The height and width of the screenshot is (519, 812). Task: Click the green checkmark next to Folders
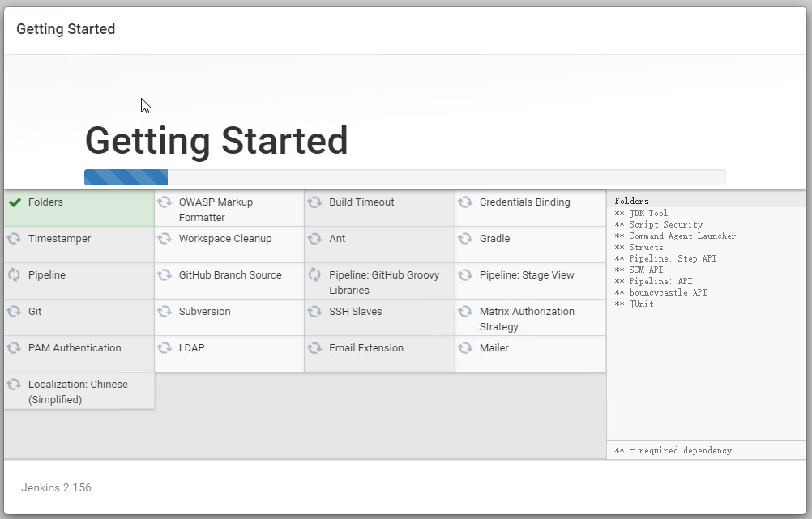tap(14, 202)
